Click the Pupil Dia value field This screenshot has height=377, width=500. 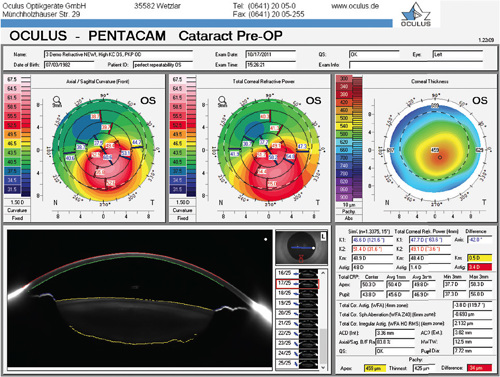coord(472,351)
